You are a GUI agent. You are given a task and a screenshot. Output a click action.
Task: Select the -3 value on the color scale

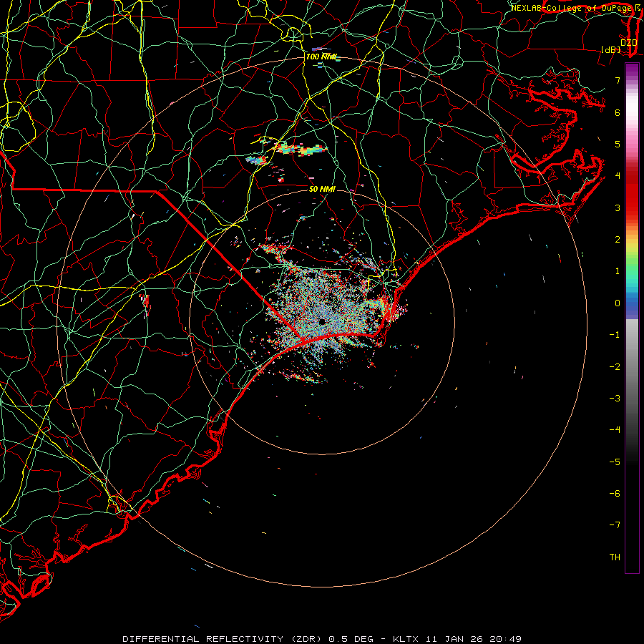[615, 399]
